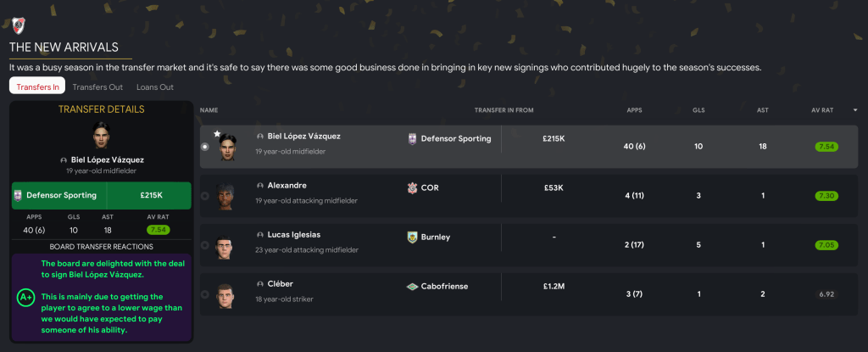Click the player icon beside Alexandre's name
Screen dimensions: 868x352
(260, 185)
